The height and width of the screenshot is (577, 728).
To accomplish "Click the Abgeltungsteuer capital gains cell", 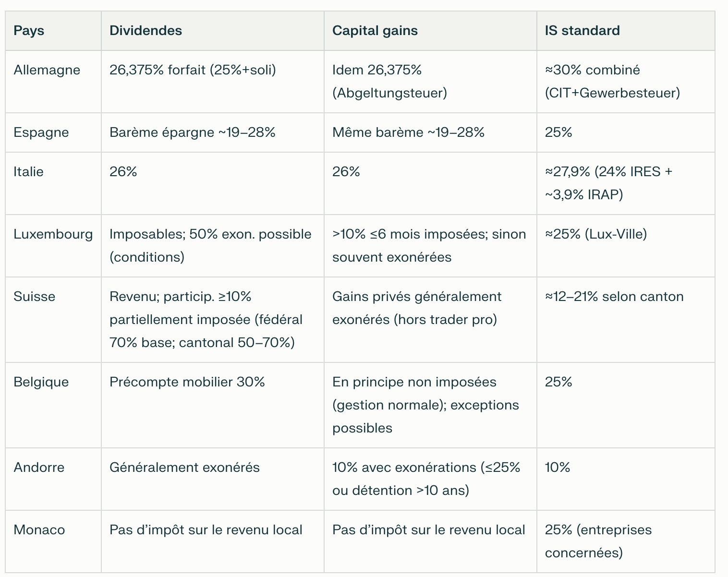I will click(x=389, y=82).
